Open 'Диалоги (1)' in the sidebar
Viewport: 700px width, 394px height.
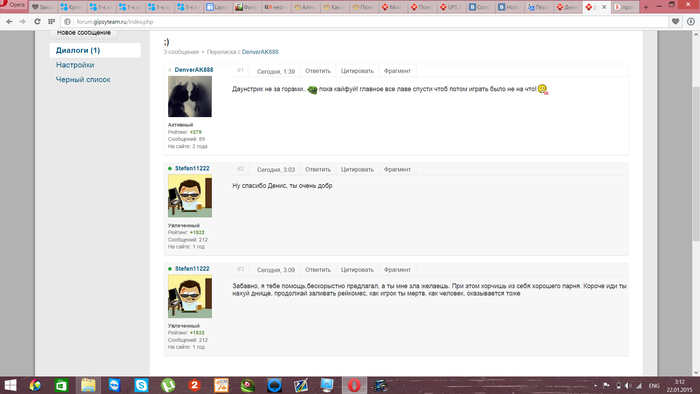click(95, 50)
